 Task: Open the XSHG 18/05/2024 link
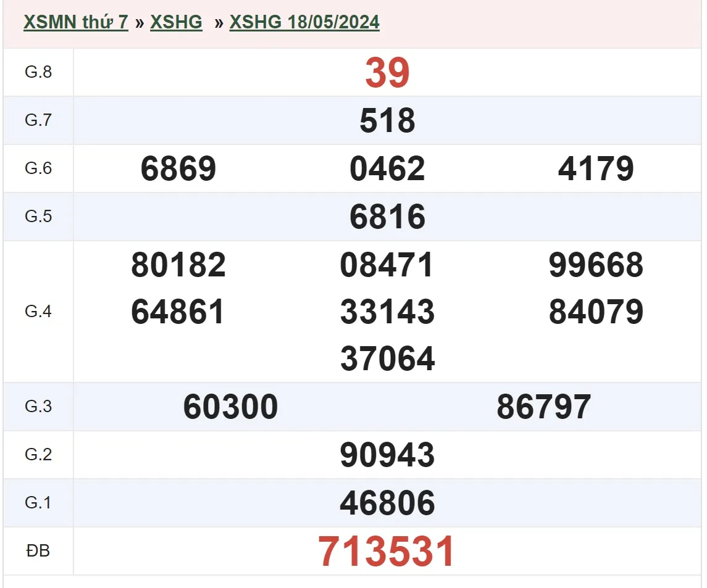[304, 22]
